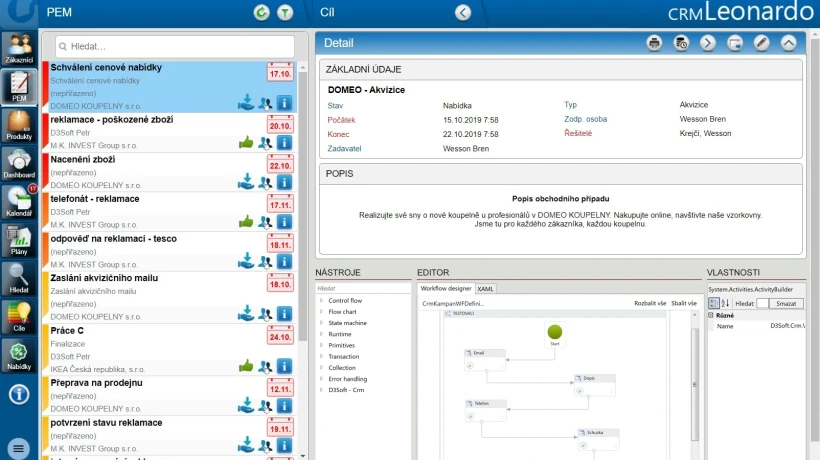Click the refresh icon in PEM header
This screenshot has width=820, height=460.
pyautogui.click(x=261, y=13)
